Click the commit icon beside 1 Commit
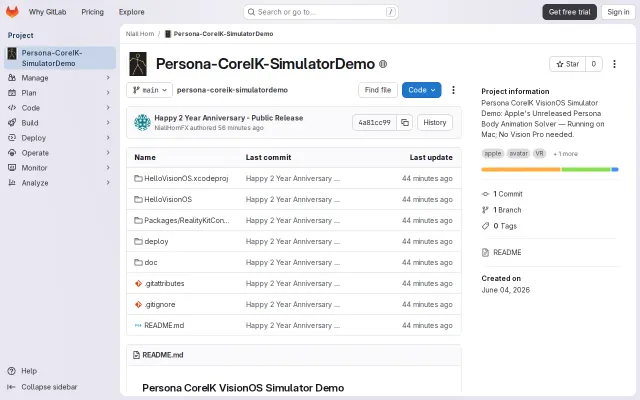The image size is (640, 400). click(485, 194)
